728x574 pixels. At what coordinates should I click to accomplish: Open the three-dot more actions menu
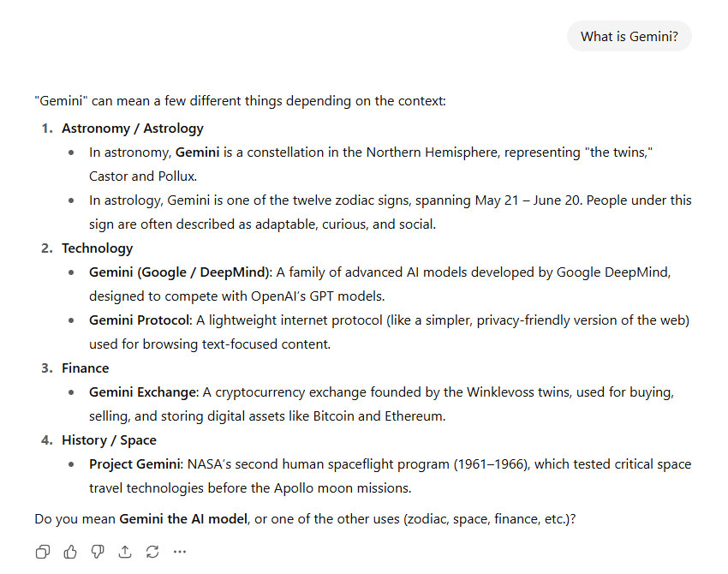click(180, 552)
